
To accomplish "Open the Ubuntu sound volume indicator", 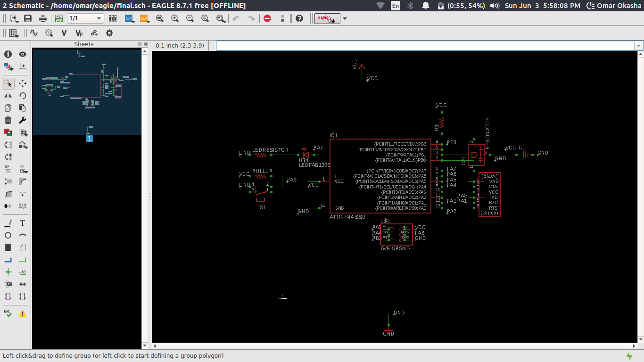I will point(495,6).
